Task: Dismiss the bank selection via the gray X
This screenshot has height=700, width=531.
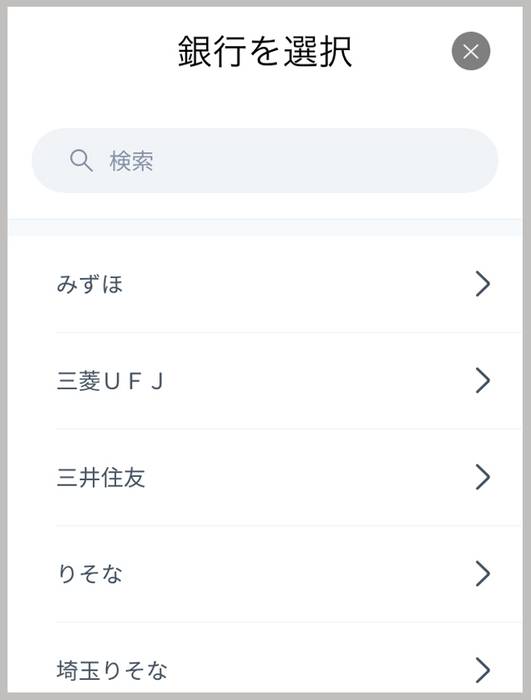Action: coord(471,51)
